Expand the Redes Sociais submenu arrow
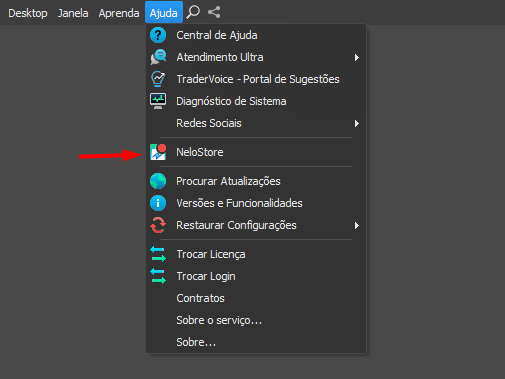 coord(357,123)
